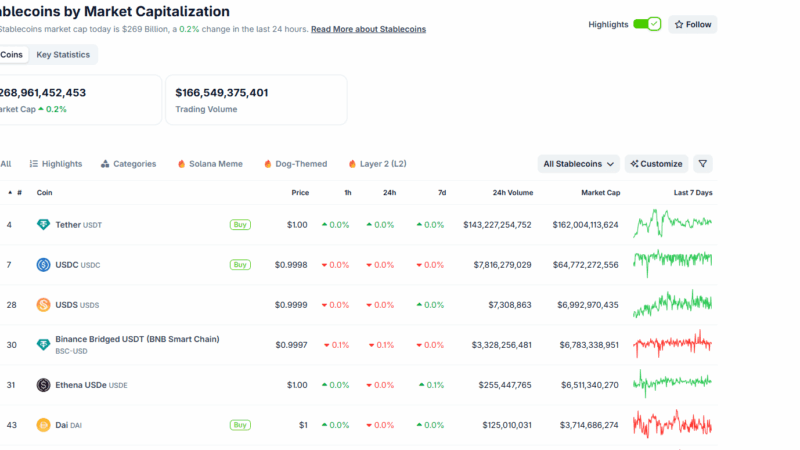Open the Ethena USDe coin link
The height and width of the screenshot is (450, 800).
click(x=91, y=385)
